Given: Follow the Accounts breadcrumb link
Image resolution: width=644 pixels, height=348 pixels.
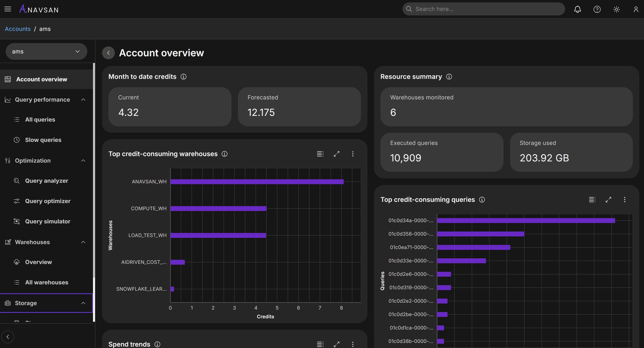Looking at the screenshot, I should (17, 29).
